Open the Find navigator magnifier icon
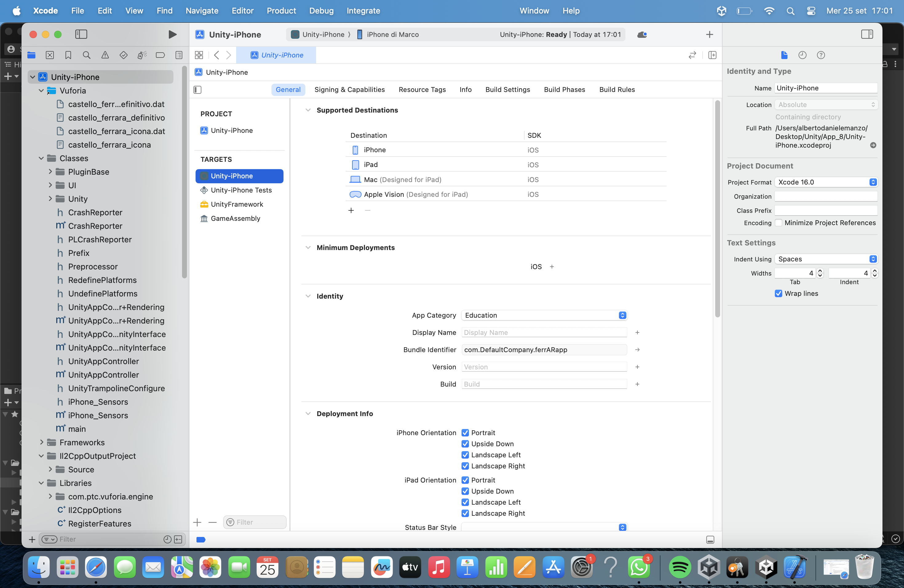This screenshot has height=588, width=904. click(x=87, y=55)
